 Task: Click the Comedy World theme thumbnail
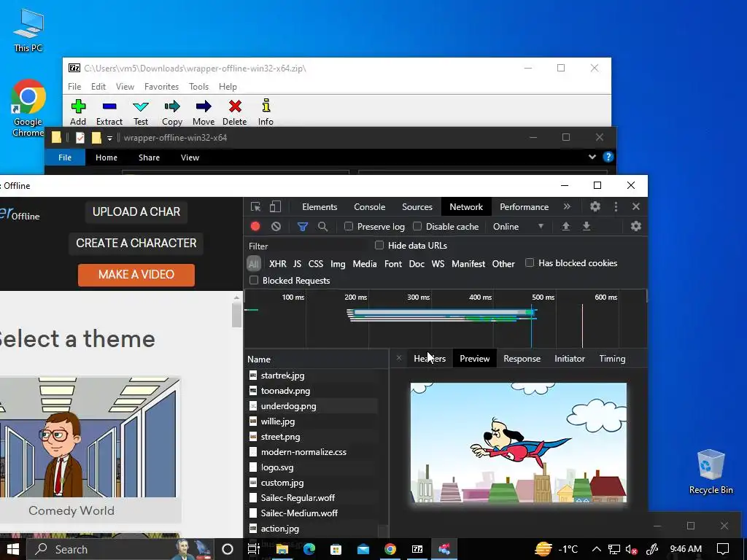[88, 437]
